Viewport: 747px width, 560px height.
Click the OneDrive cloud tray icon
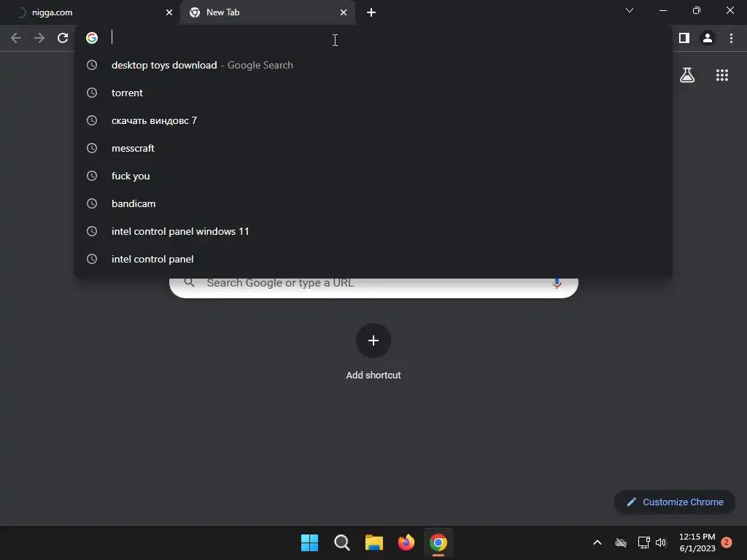point(621,542)
